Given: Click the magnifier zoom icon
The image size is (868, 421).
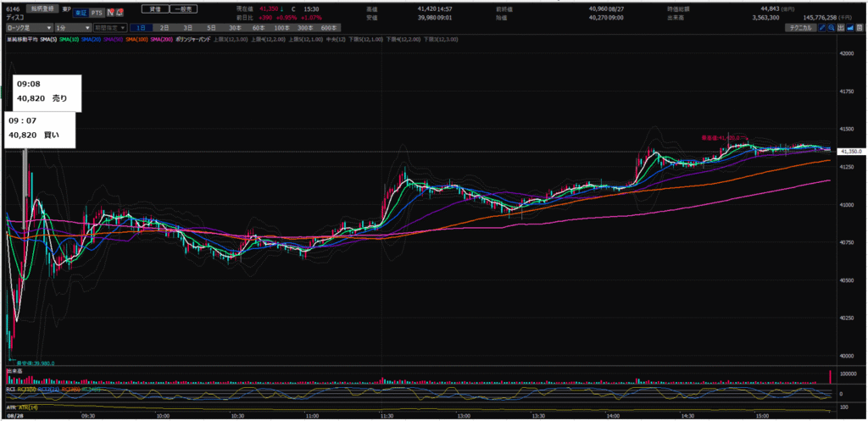Looking at the screenshot, I should pyautogui.click(x=832, y=27).
